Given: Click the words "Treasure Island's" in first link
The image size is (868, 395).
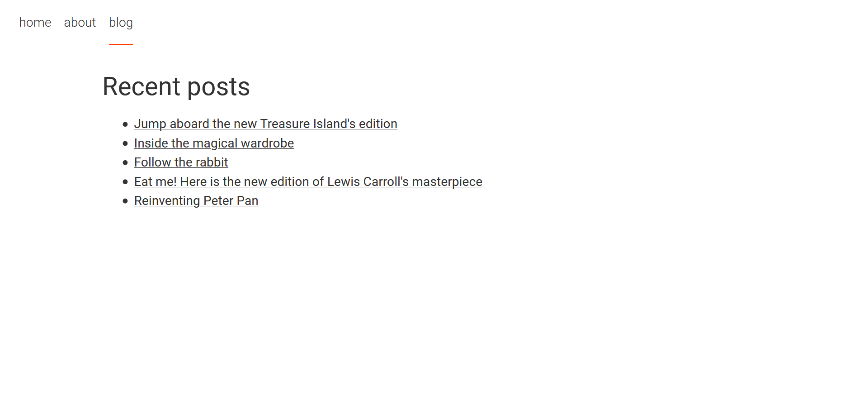Looking at the screenshot, I should (308, 124).
